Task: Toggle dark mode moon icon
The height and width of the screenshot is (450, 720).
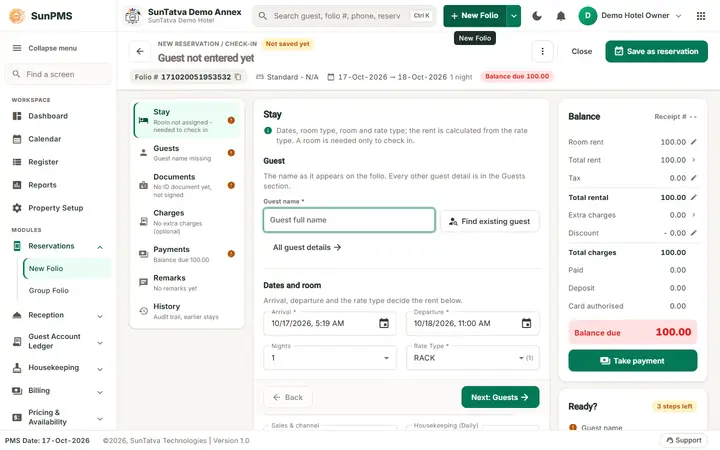Action: click(x=537, y=16)
